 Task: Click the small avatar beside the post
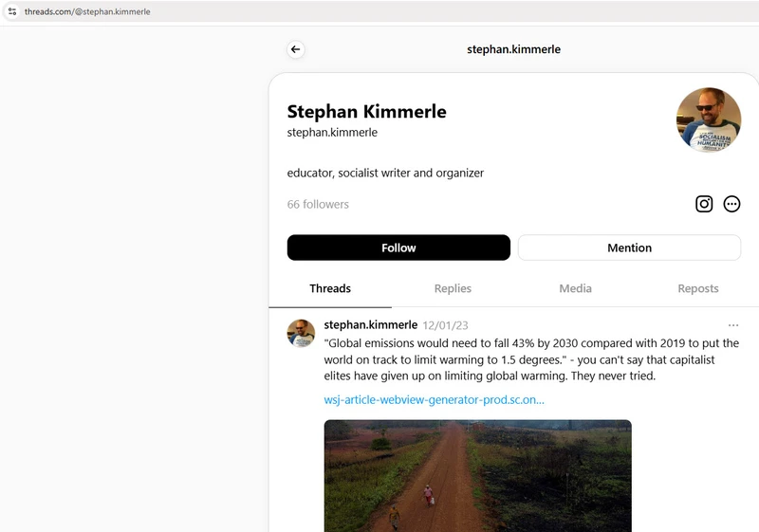(301, 333)
